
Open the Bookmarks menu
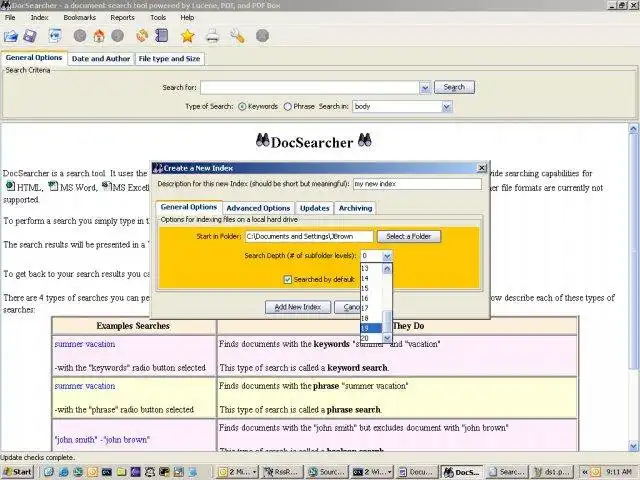(x=80, y=18)
